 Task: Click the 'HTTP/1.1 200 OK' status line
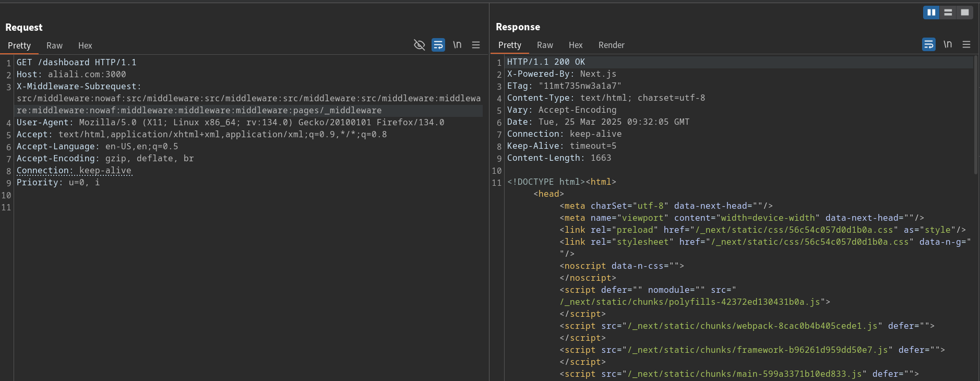(x=546, y=62)
